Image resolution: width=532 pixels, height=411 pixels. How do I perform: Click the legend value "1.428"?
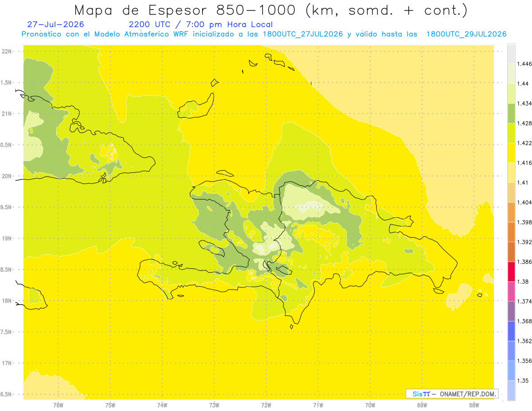(524, 123)
